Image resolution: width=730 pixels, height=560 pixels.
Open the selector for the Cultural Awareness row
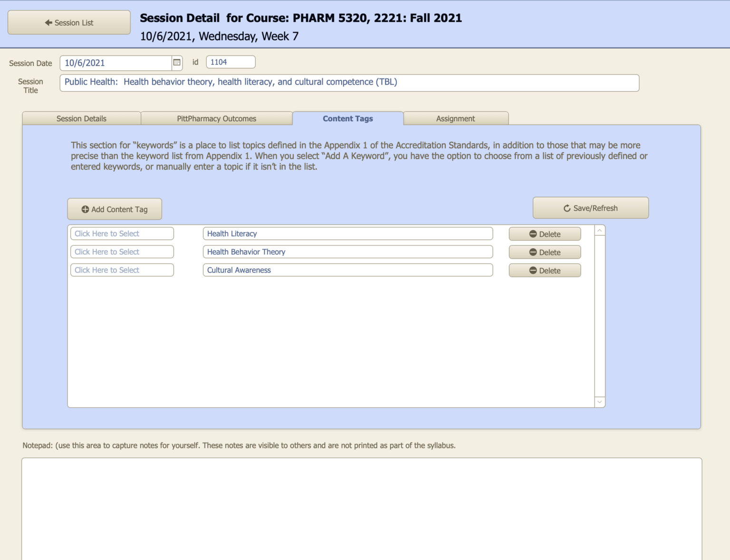click(x=122, y=270)
